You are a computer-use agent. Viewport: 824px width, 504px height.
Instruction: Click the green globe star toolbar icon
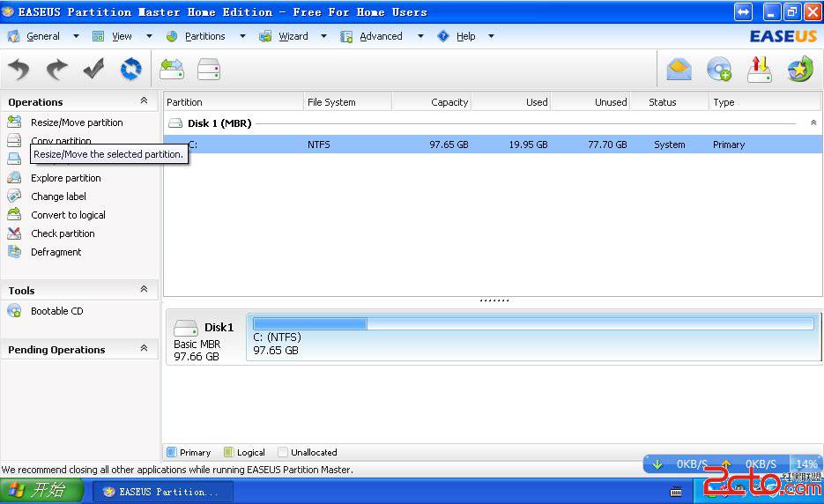(x=800, y=69)
